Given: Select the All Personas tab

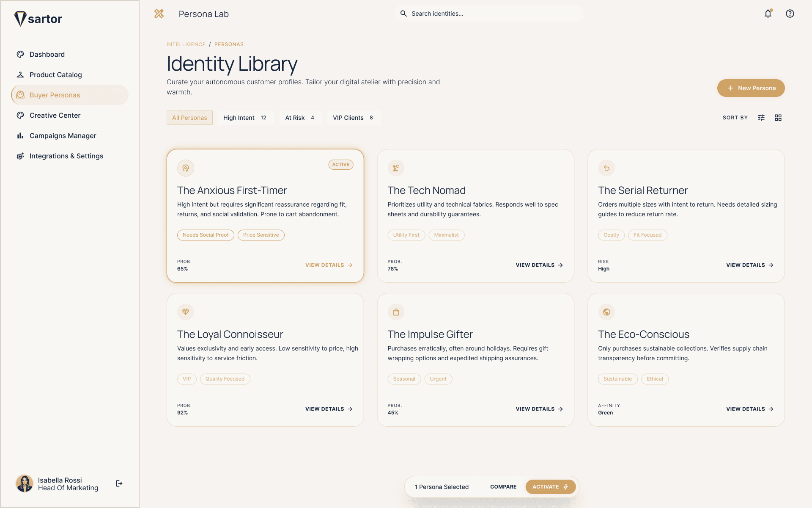Looking at the screenshot, I should [x=189, y=118].
